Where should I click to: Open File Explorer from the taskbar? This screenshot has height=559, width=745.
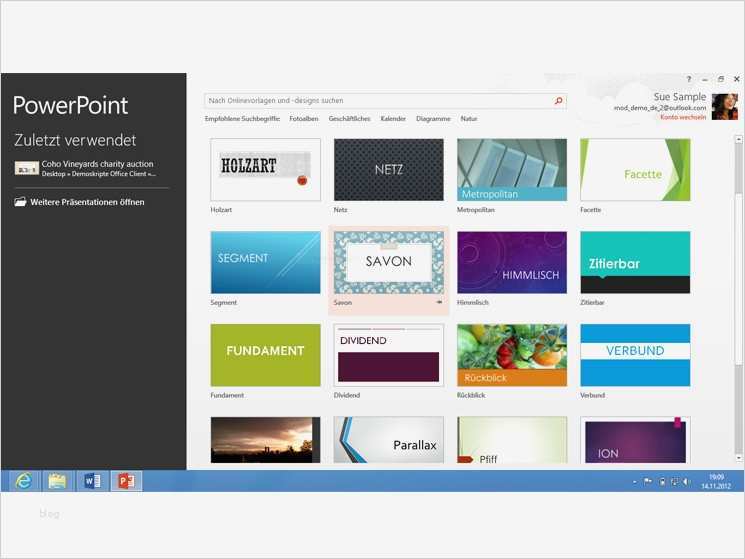coord(57,481)
